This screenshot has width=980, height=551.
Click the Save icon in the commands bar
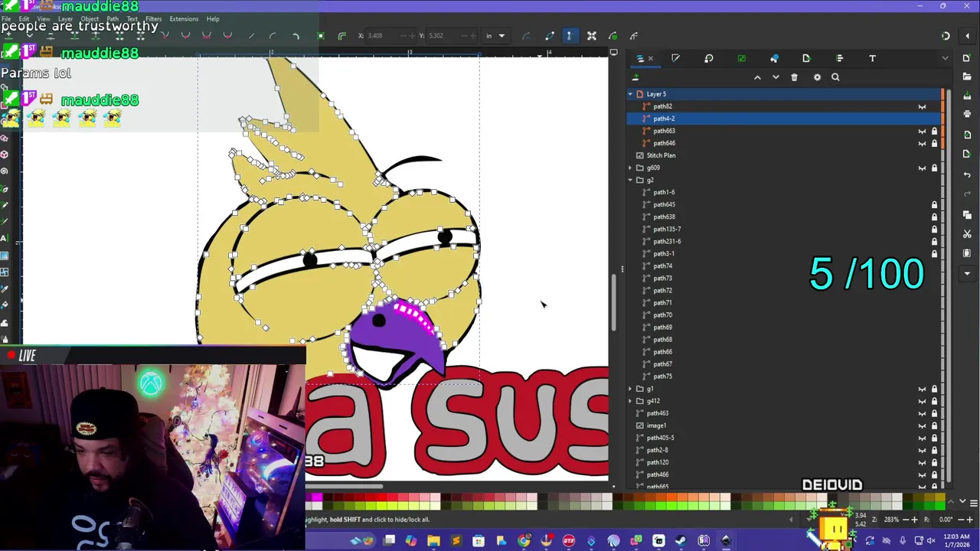point(967,94)
